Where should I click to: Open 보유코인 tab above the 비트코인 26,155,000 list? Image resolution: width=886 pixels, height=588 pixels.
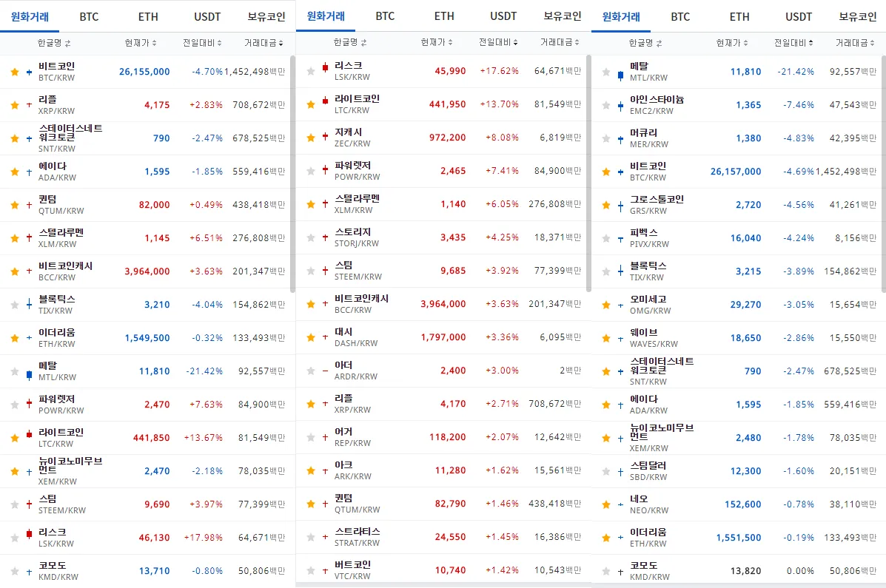point(266,17)
